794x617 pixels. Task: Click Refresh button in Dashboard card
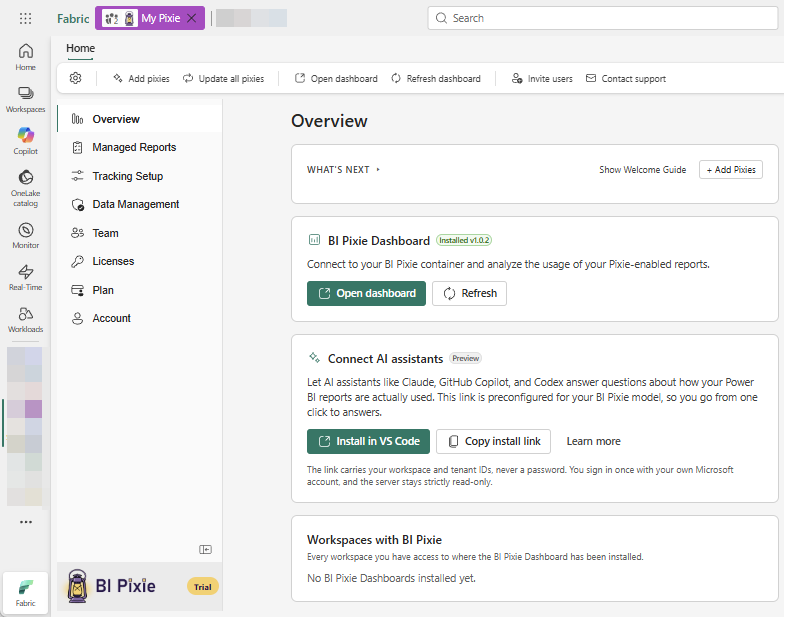point(469,293)
